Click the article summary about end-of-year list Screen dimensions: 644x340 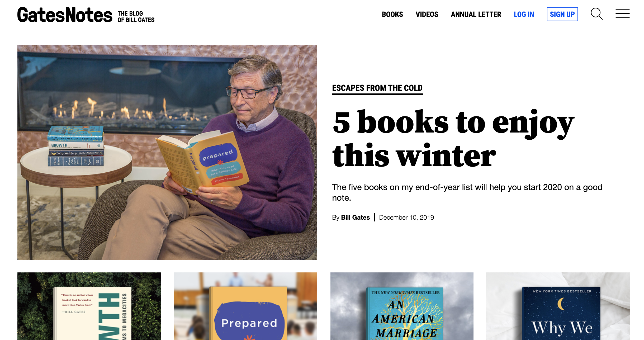(467, 192)
